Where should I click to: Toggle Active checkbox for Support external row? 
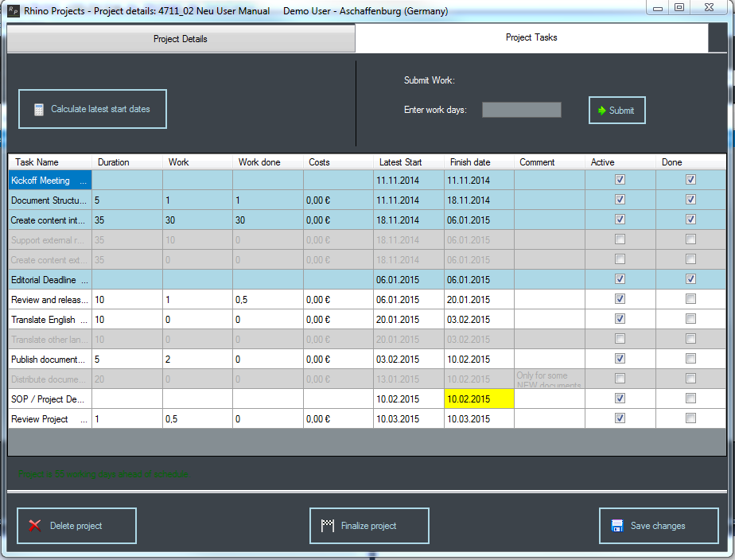point(620,239)
